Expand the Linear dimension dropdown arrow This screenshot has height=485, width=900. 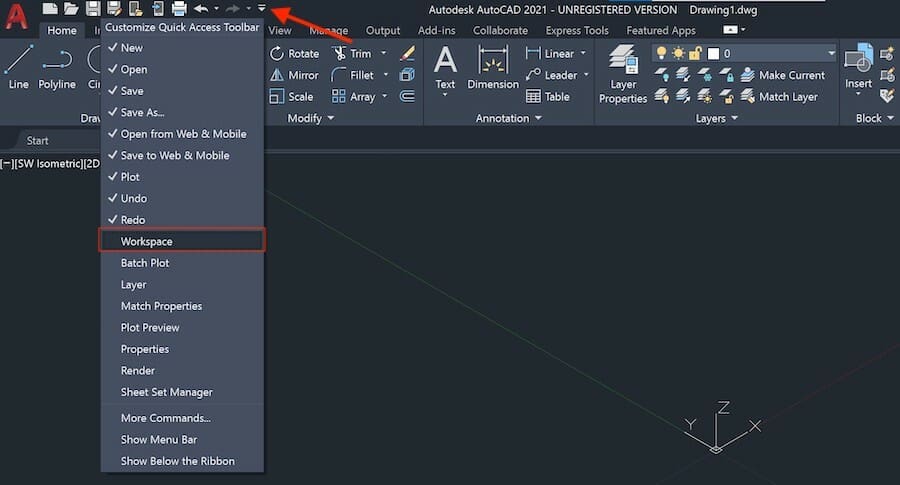tap(584, 53)
